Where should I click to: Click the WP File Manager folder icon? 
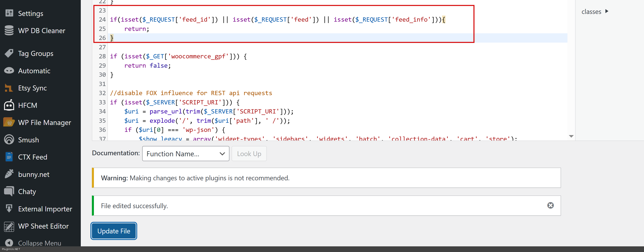click(9, 123)
